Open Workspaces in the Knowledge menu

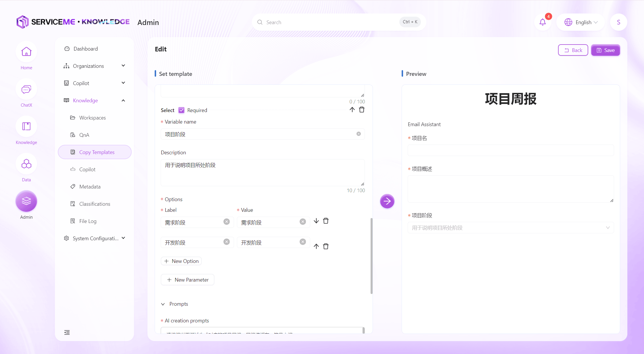[92, 118]
